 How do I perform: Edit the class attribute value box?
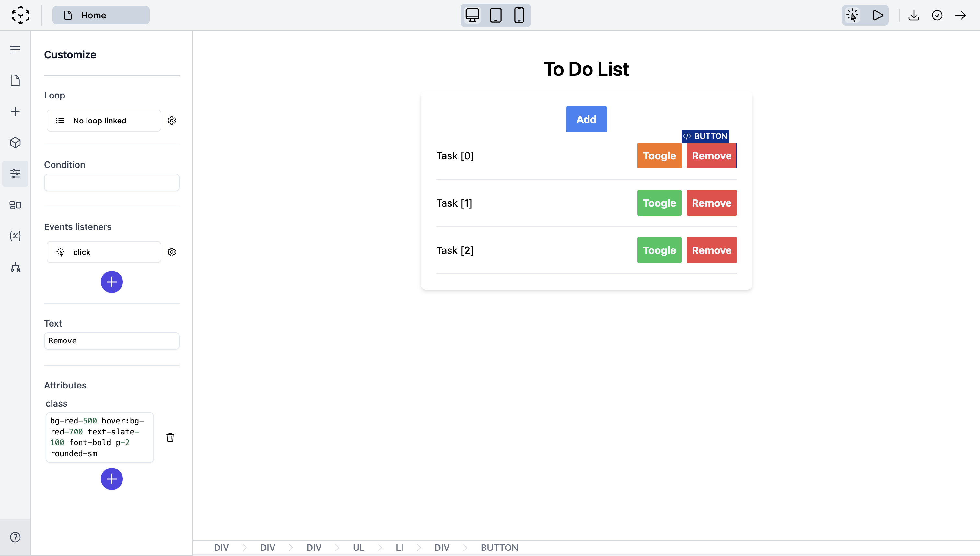pyautogui.click(x=100, y=437)
